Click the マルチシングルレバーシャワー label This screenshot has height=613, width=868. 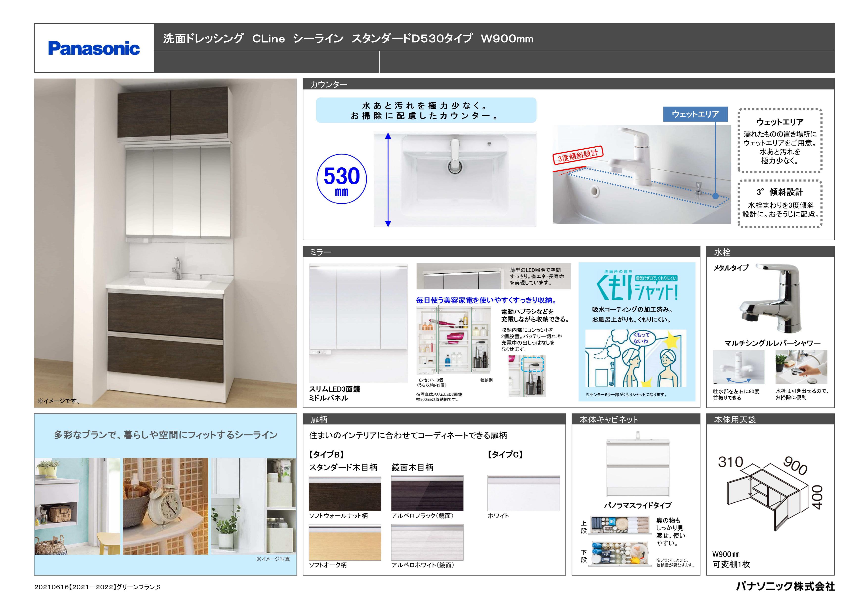click(772, 343)
